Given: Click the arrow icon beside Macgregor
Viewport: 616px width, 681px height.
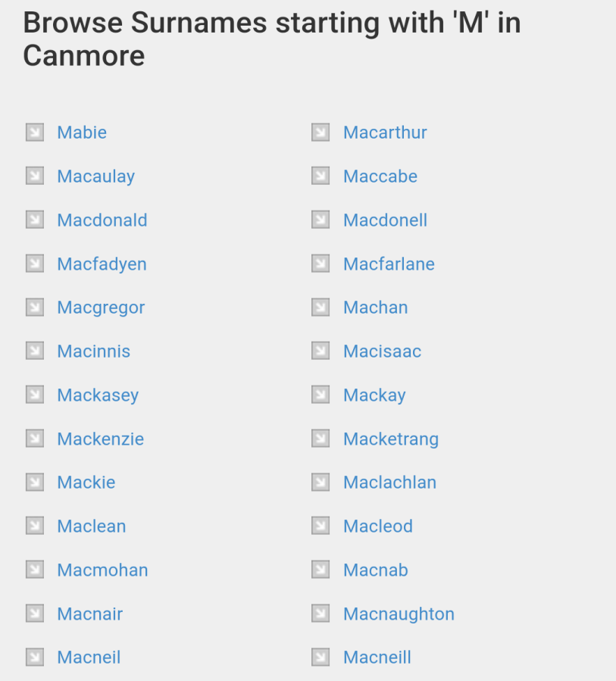Looking at the screenshot, I should point(35,308).
